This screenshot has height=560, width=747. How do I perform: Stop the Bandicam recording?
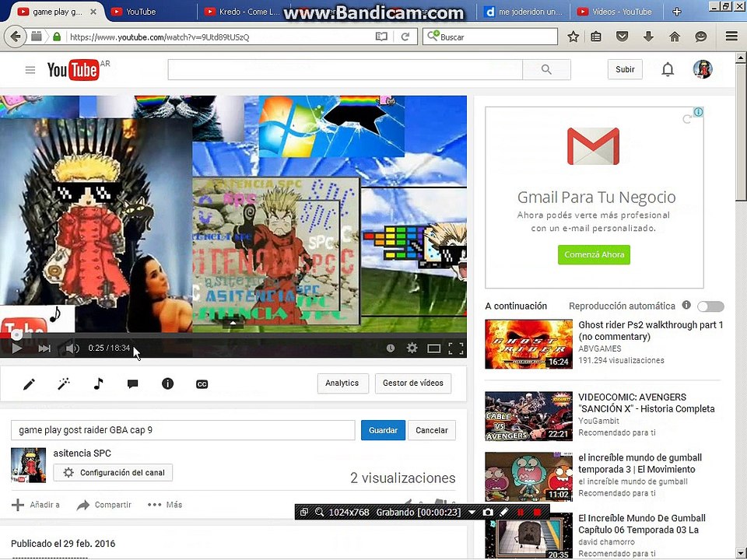pos(537,513)
